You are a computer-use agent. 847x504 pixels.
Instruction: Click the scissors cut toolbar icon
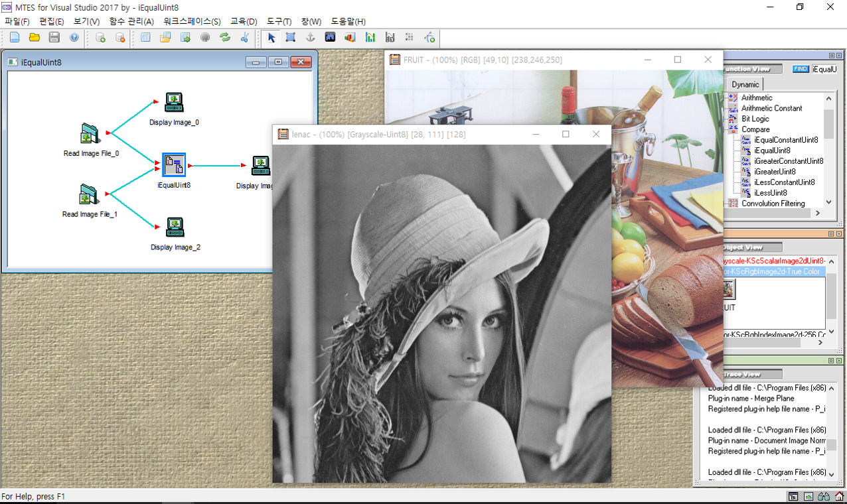tap(244, 38)
